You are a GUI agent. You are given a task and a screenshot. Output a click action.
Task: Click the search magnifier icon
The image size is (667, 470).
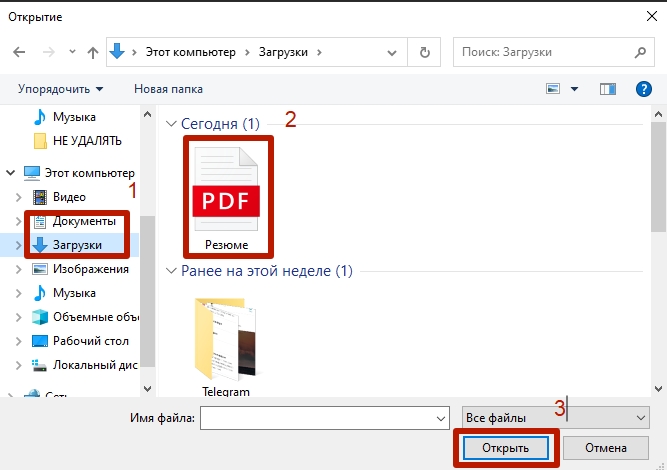(x=640, y=52)
